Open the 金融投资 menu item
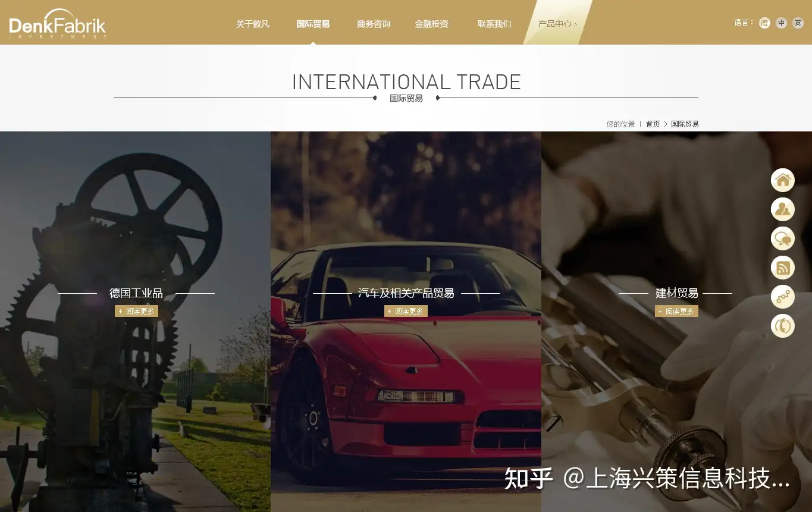The width and height of the screenshot is (812, 512). click(431, 24)
